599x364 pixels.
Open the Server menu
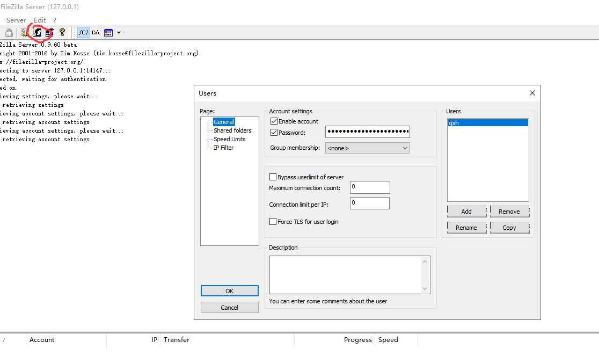coord(16,20)
